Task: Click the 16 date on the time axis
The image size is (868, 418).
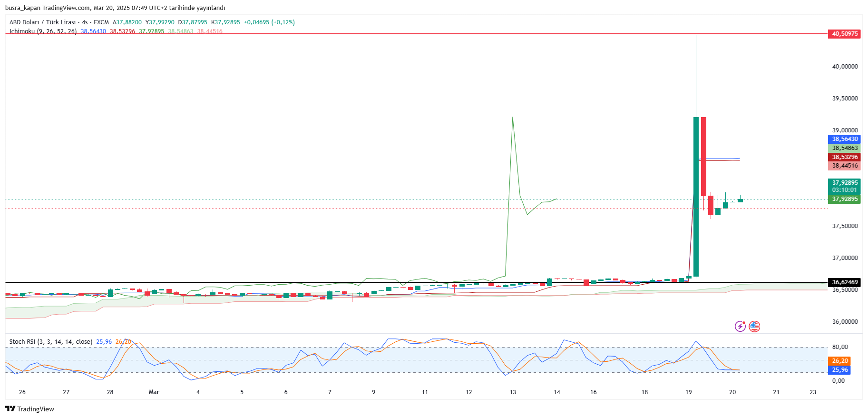Action: pos(594,392)
